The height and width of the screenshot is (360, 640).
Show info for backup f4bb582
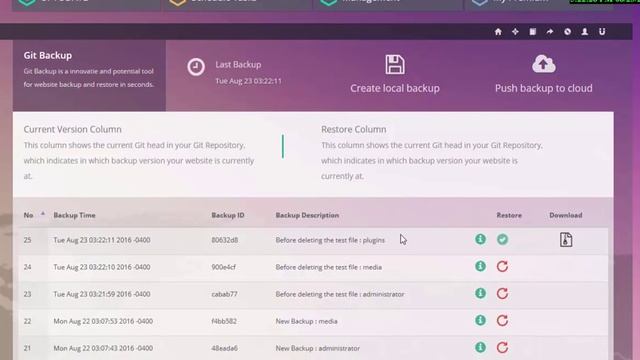(480, 320)
